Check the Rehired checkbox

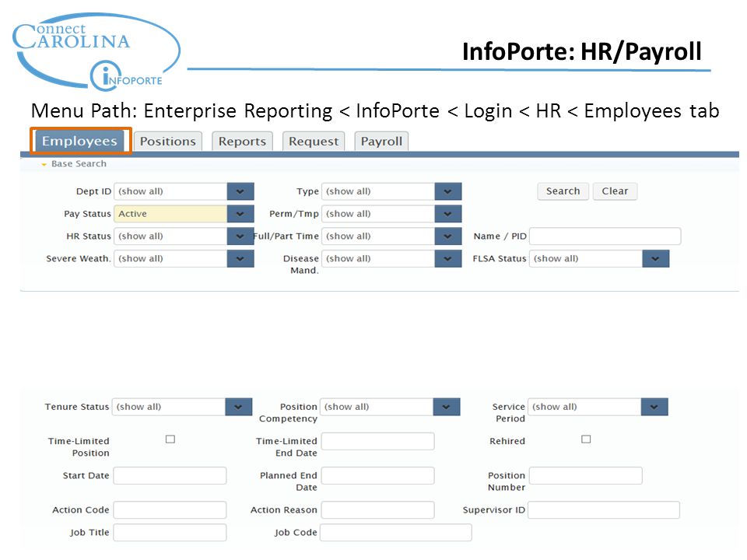(x=586, y=439)
